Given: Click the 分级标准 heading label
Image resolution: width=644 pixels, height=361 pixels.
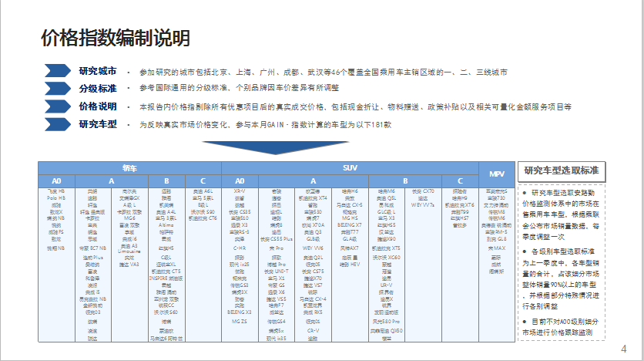Looking at the screenshot, I should click(x=98, y=88).
